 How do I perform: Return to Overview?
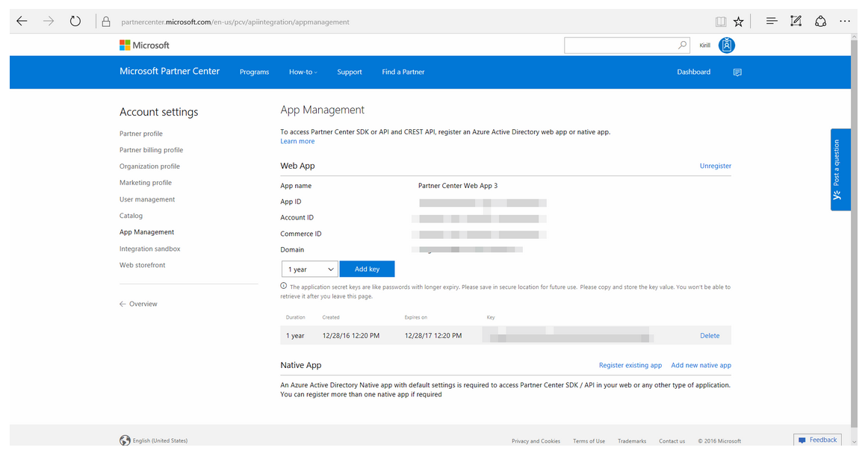[x=138, y=304]
